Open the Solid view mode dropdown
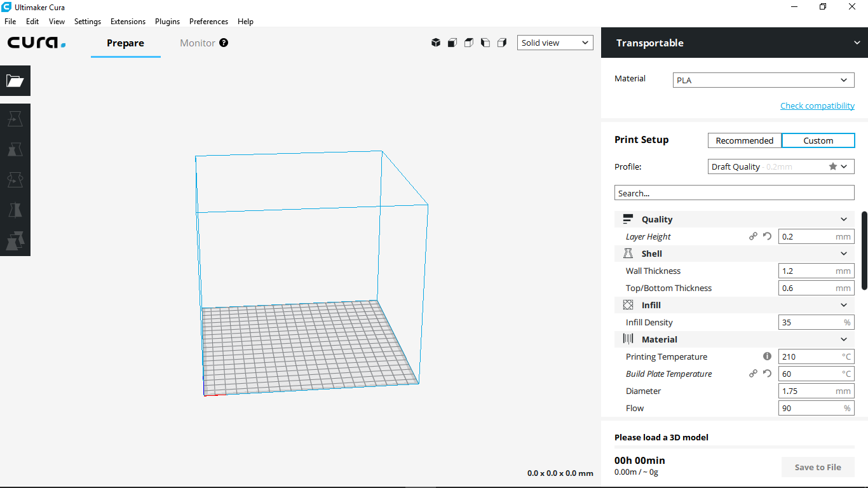 [x=555, y=43]
